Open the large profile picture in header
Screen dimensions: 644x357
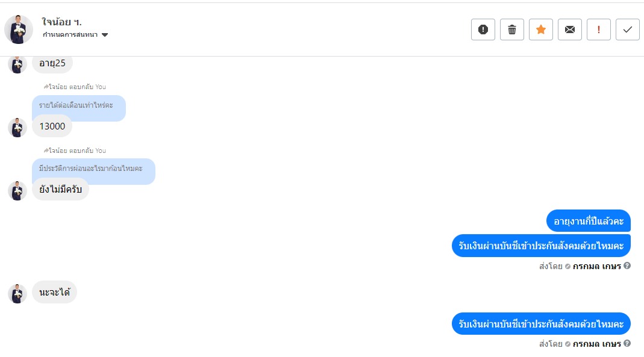[19, 29]
